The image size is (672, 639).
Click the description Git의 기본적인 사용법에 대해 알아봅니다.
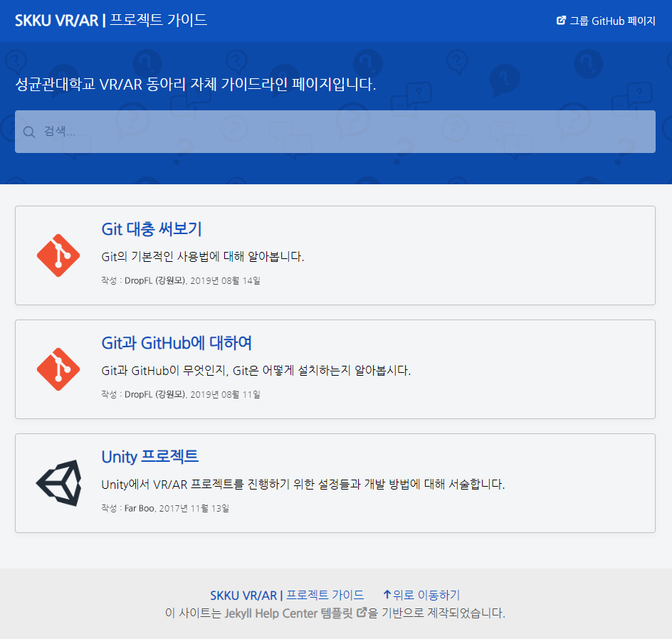203,257
